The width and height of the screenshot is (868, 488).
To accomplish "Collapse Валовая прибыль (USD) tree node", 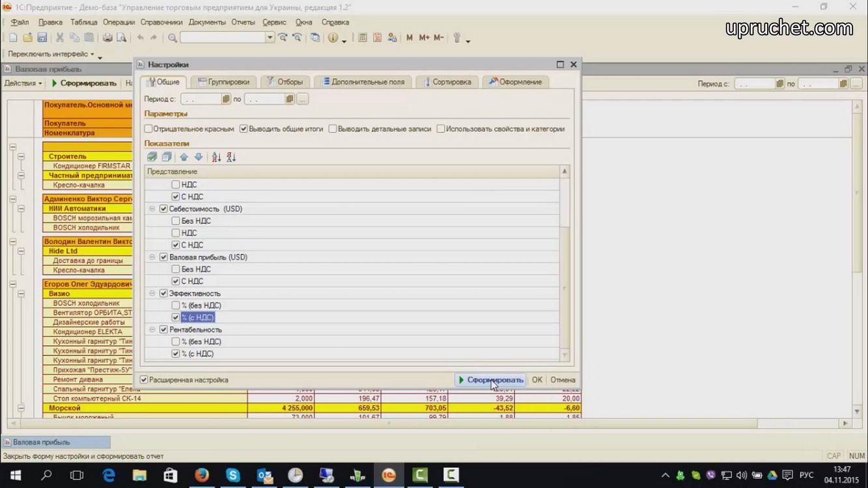I will (x=152, y=257).
